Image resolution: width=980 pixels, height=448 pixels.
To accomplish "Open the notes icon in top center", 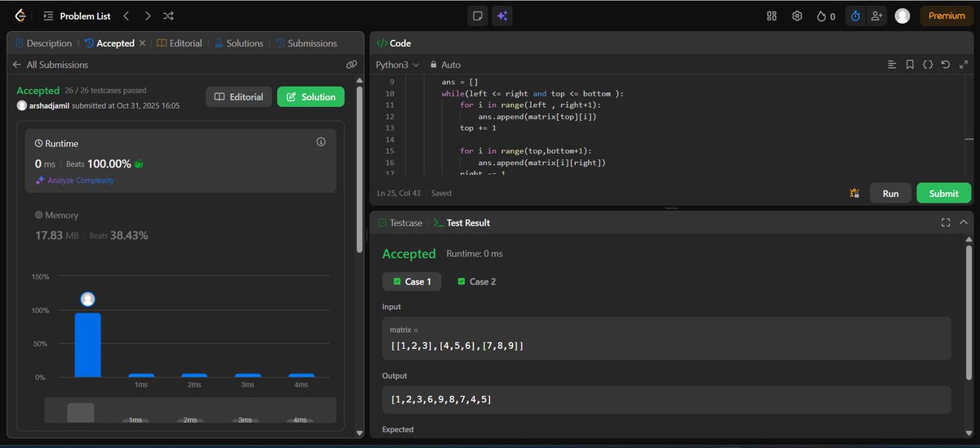I will (x=478, y=16).
